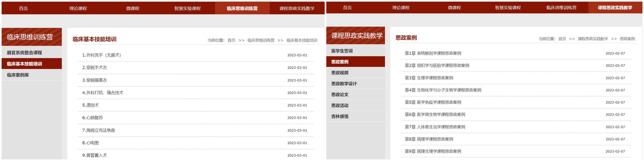Click breadcrumb link 临床思维训练营 on left page

click(261, 40)
